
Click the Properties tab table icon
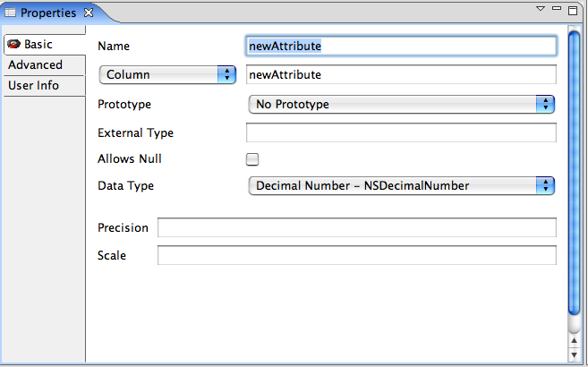coord(11,13)
